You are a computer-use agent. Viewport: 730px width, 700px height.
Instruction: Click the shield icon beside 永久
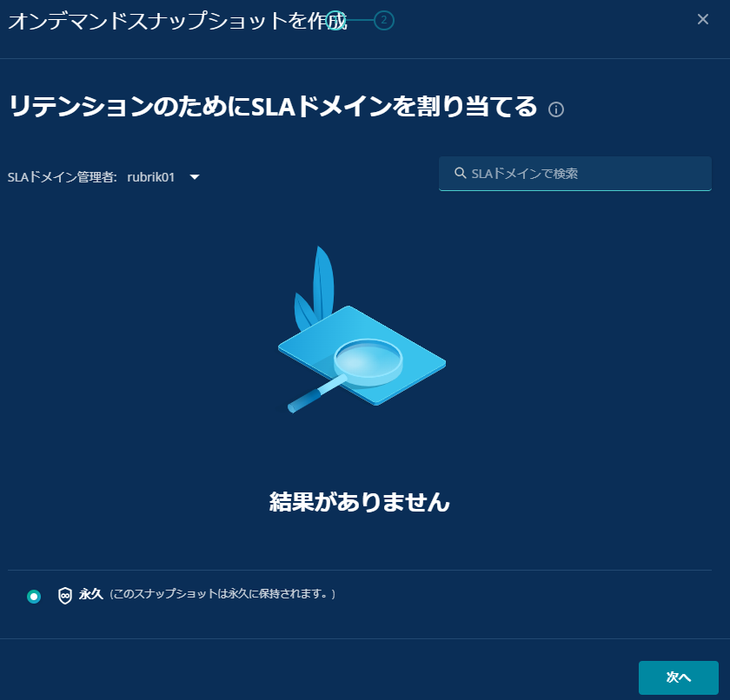[65, 597]
